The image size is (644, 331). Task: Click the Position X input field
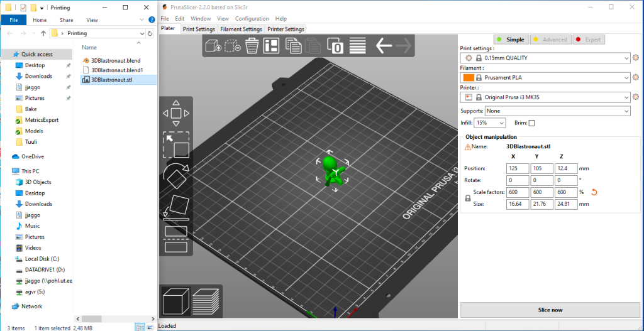click(518, 168)
